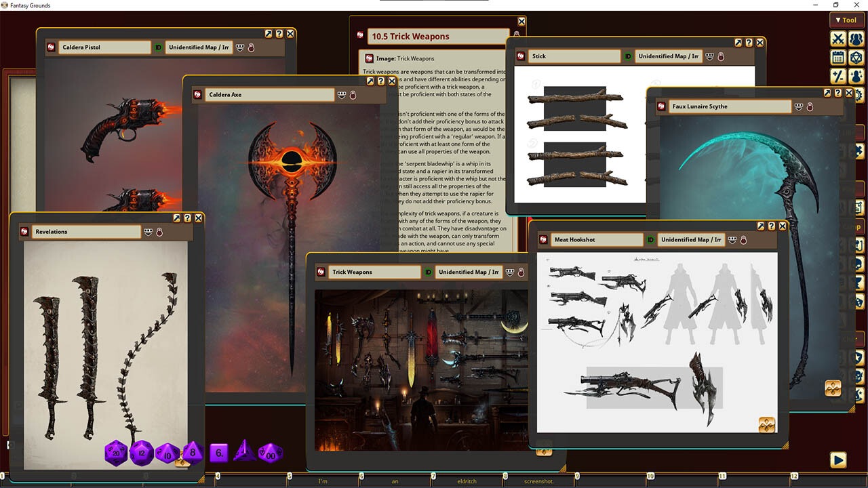This screenshot has height=488, width=868.
Task: Open the Calendar tool icon
Action: point(837,58)
